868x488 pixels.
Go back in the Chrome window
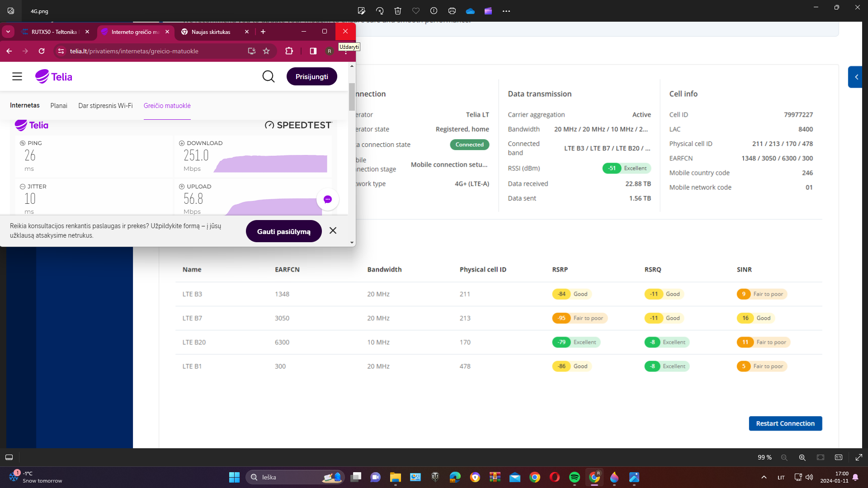(x=9, y=51)
